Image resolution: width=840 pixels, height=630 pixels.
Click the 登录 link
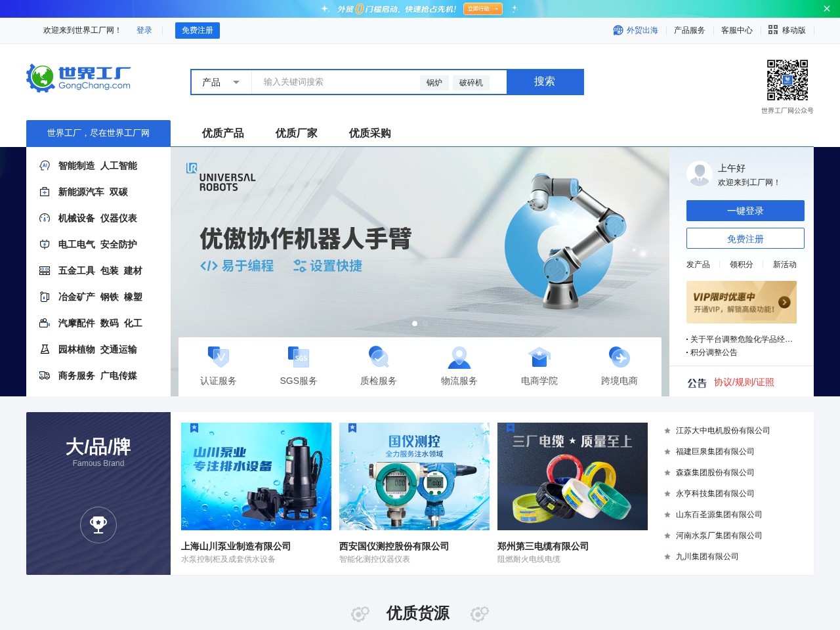pos(144,30)
